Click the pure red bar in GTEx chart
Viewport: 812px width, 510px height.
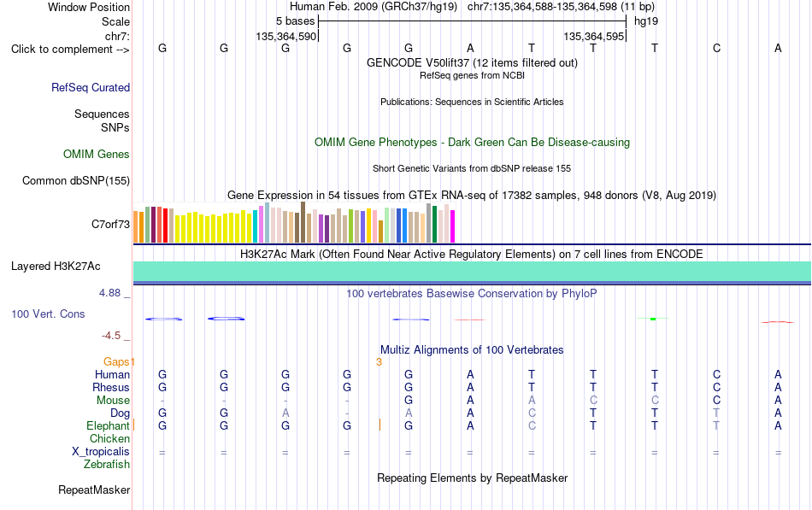[x=165, y=226]
